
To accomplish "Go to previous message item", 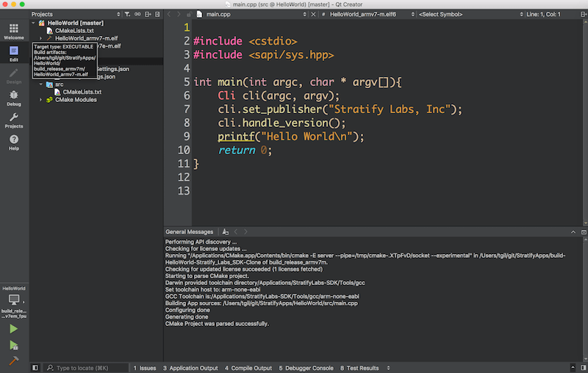I will [236, 232].
